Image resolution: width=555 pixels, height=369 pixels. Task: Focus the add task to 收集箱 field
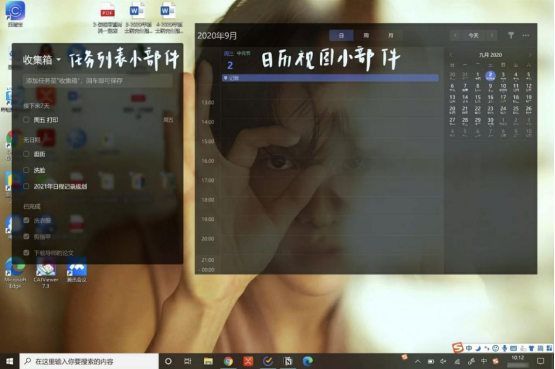coord(98,81)
